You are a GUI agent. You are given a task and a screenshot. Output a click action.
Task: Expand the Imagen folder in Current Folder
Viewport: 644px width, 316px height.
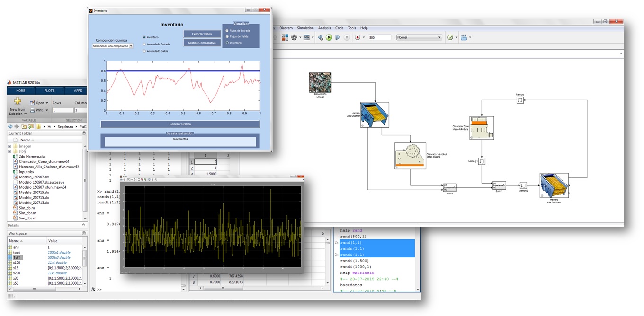click(9, 146)
